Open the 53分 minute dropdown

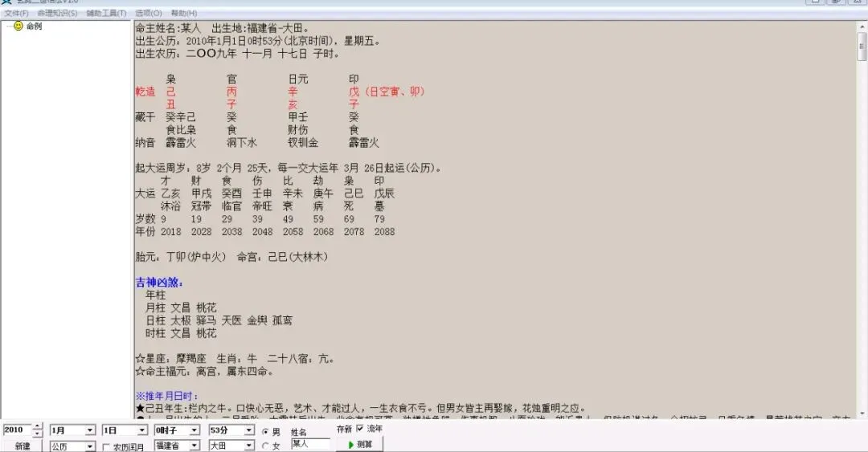(x=248, y=430)
